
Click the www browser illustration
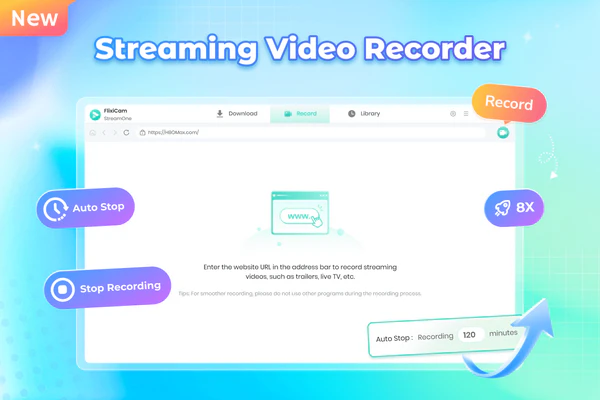(x=300, y=213)
